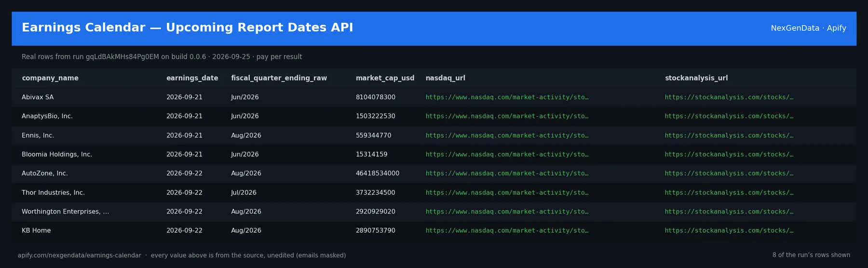Click market cap value 46418534000
Screen dimensions: 868x268
tap(378, 174)
